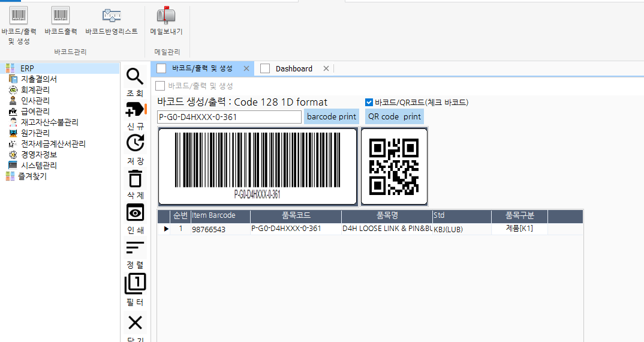Screen dimensions: 644x342
Task: Click the 품목명 column header
Action: coord(387,215)
